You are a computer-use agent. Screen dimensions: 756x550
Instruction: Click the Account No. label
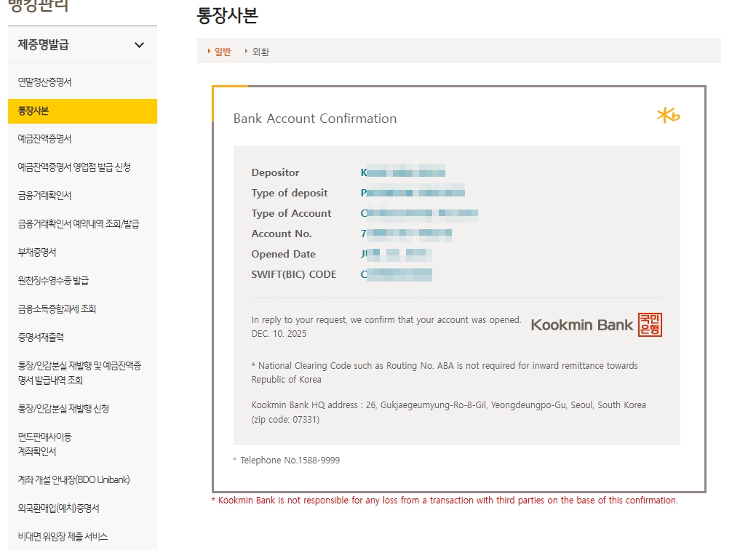coord(282,234)
